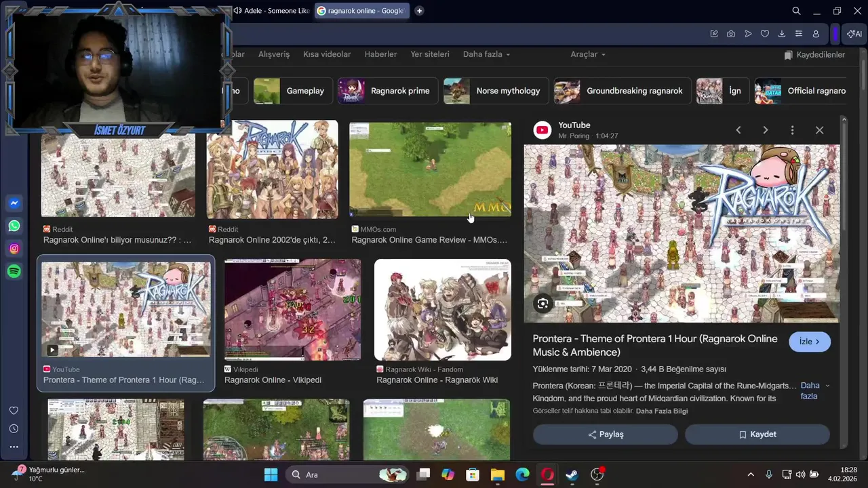Expand the Daha fazla dropdown menu
This screenshot has width=868, height=488.
coord(486,54)
